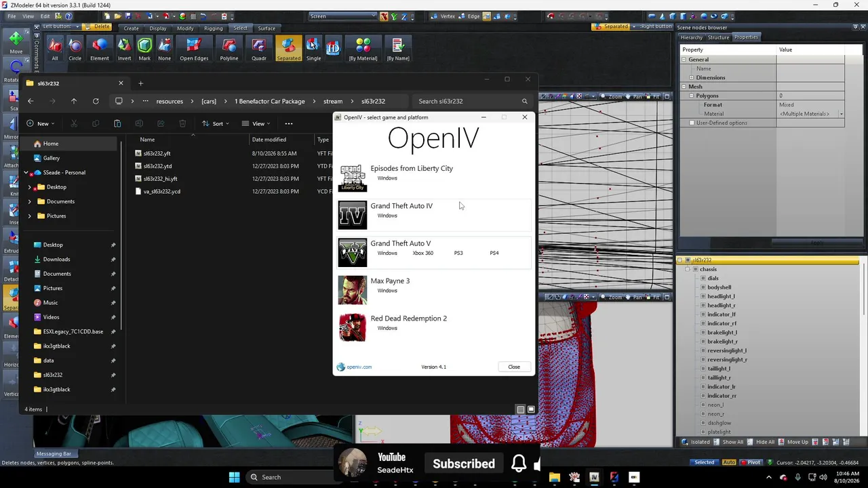Click the Save file toolbar icon
This screenshot has width=868, height=488.
click(128, 16)
